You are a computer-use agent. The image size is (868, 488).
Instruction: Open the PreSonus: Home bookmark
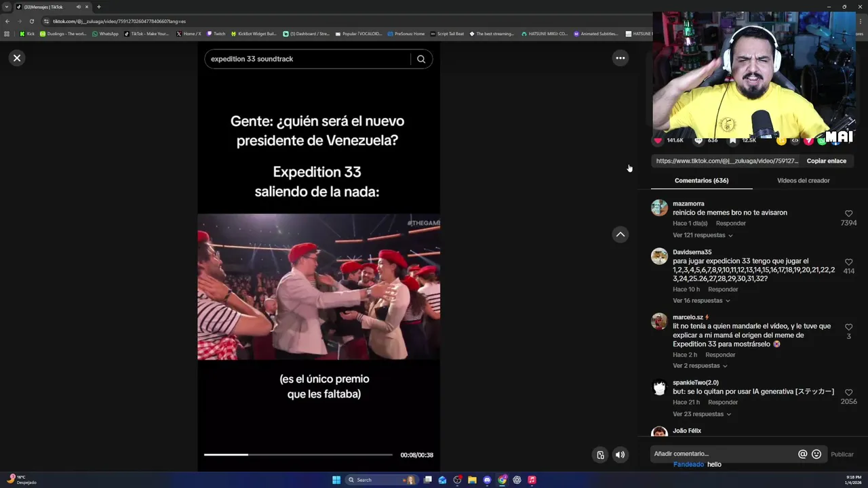(406, 33)
